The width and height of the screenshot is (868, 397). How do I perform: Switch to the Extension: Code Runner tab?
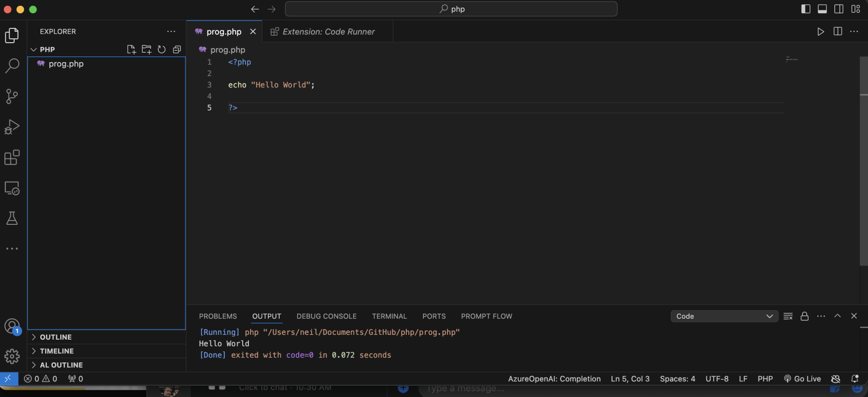328,31
